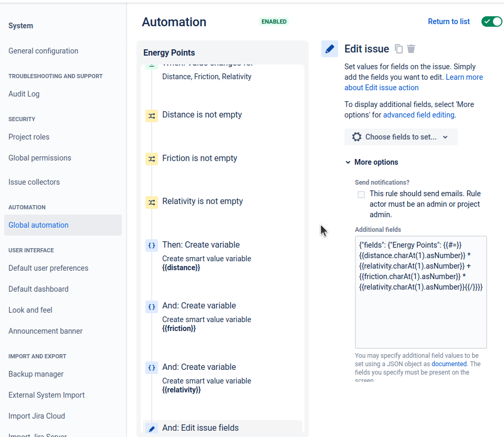Image resolution: width=504 pixels, height=437 pixels.
Task: Click the Relativity is not empty condition icon
Action: pos(152,202)
